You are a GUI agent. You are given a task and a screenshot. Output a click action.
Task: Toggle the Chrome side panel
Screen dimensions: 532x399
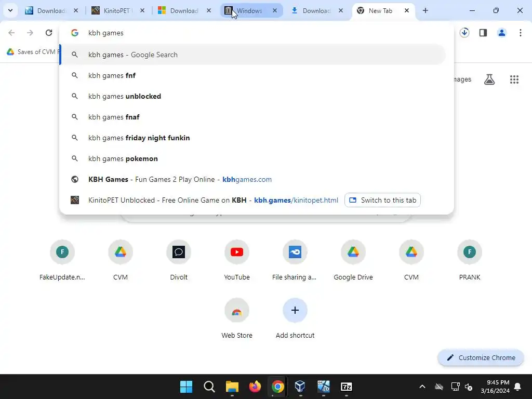pyautogui.click(x=483, y=33)
